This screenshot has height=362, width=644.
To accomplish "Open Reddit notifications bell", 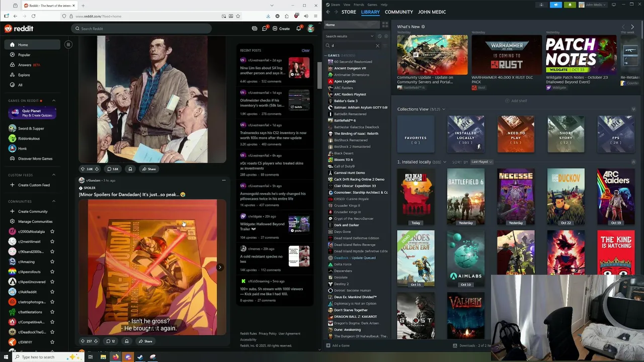I will click(298, 29).
